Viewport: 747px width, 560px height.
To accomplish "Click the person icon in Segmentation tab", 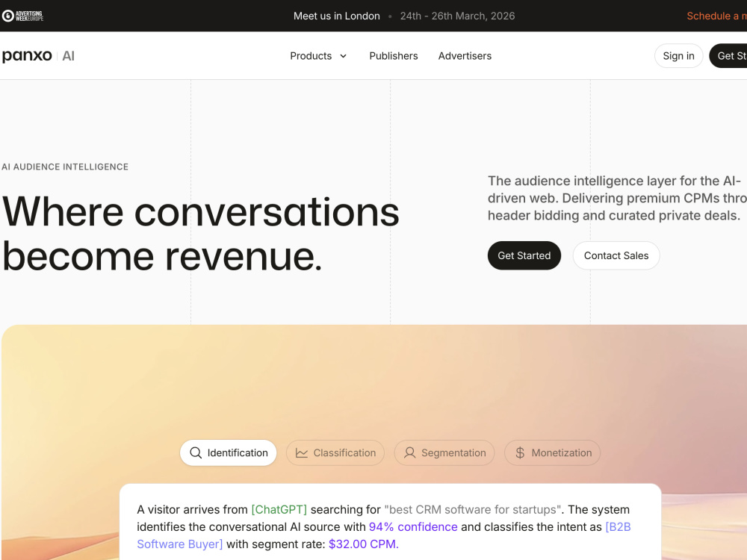I will click(409, 453).
